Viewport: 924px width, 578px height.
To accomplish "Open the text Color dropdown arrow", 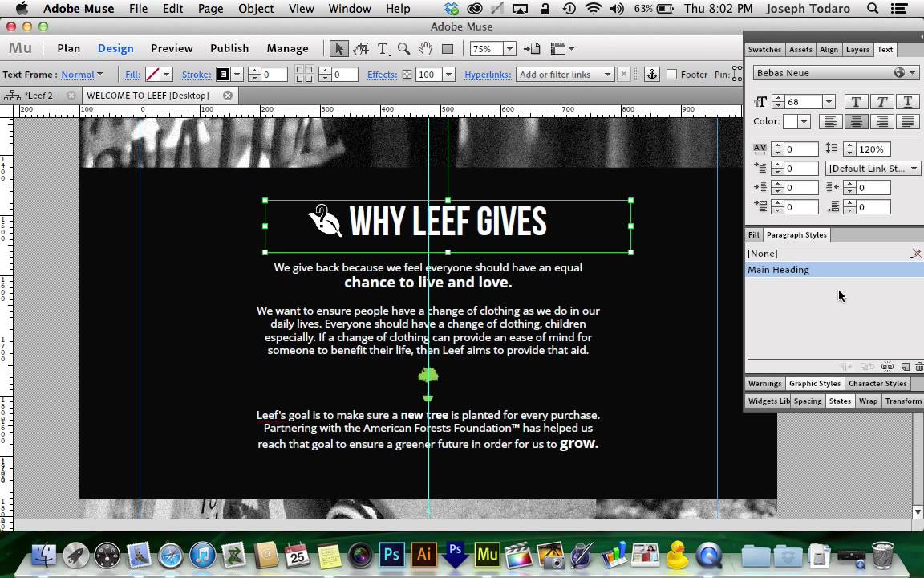I will 804,121.
